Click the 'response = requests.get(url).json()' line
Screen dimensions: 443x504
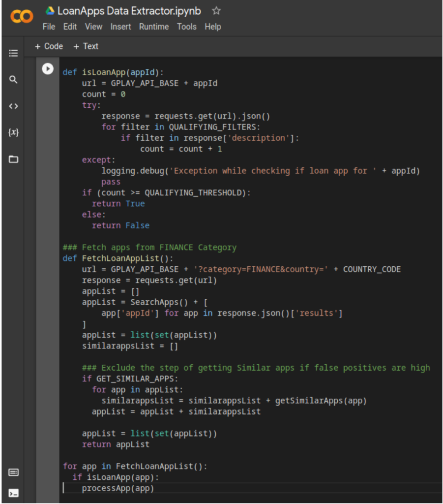(x=186, y=116)
